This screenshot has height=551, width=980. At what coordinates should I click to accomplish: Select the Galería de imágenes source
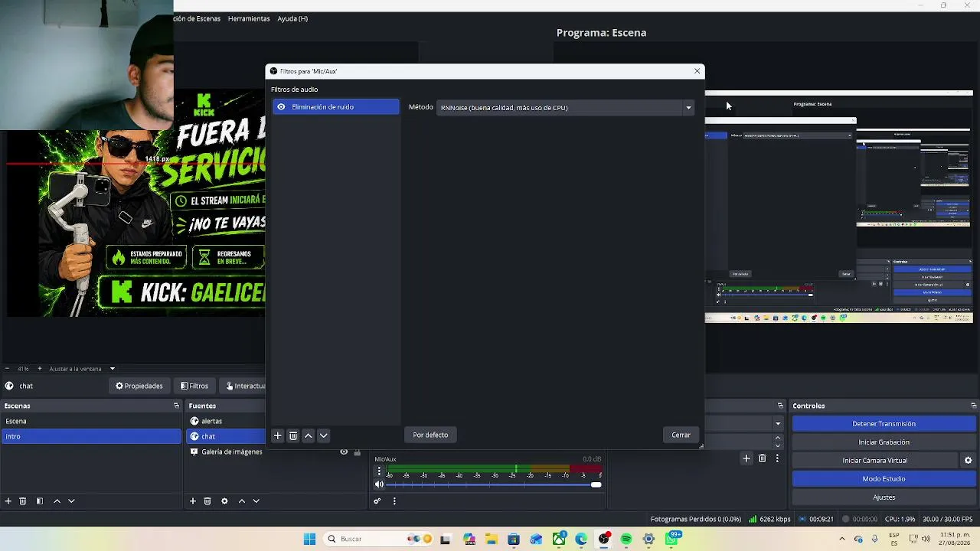231,452
